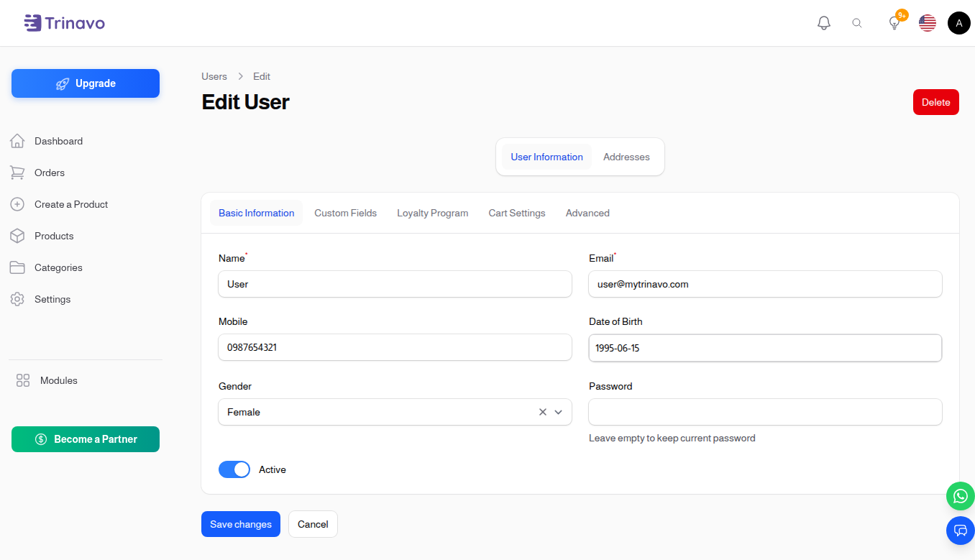The width and height of the screenshot is (975, 560).
Task: Click the dollar icon on Become a Partner
Action: (41, 439)
